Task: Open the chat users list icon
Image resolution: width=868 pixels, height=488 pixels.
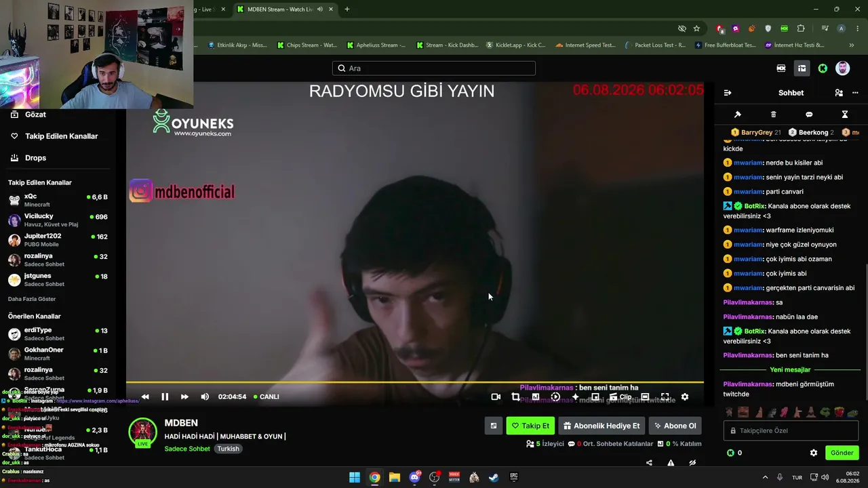Action: (x=839, y=93)
